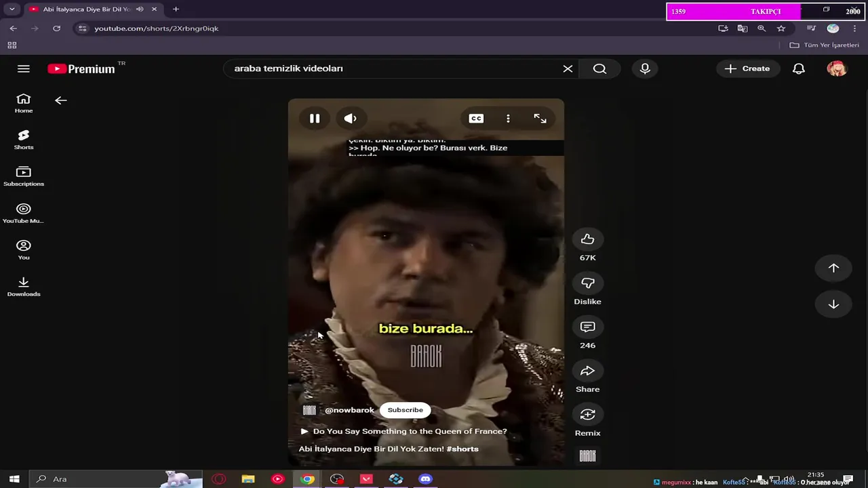
Task: Open the browser zoom indicator
Action: (x=762, y=28)
